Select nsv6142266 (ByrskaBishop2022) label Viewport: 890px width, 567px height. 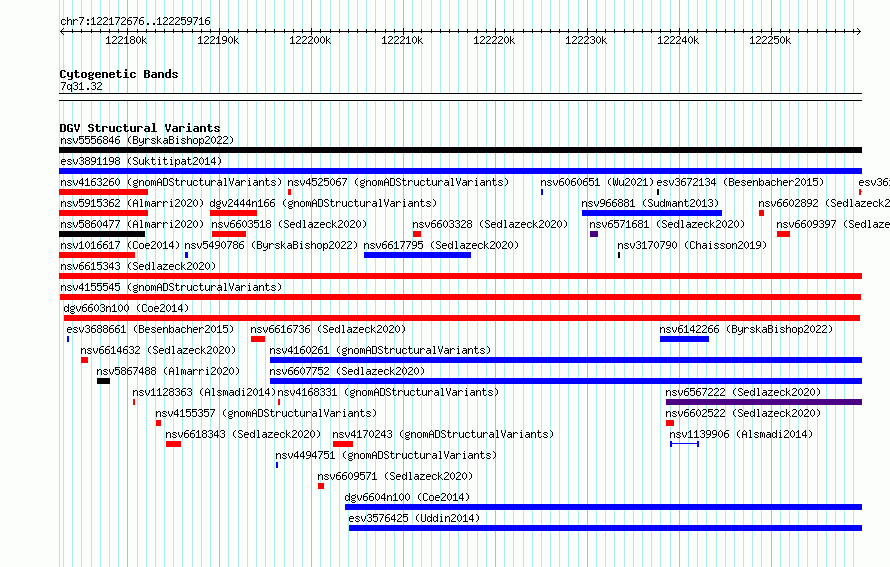pyautogui.click(x=746, y=329)
